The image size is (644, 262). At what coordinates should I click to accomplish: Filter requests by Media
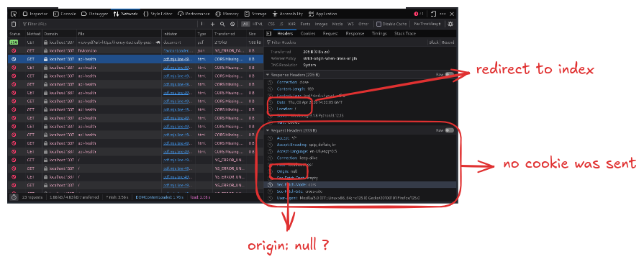pyautogui.click(x=337, y=24)
